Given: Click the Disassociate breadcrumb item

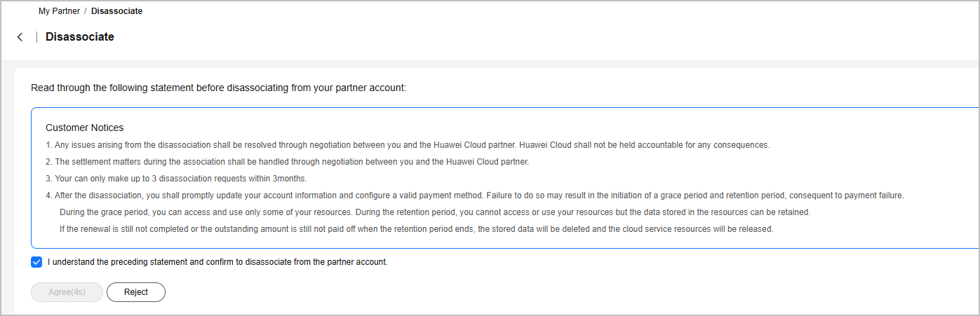Looking at the screenshot, I should tap(116, 11).
